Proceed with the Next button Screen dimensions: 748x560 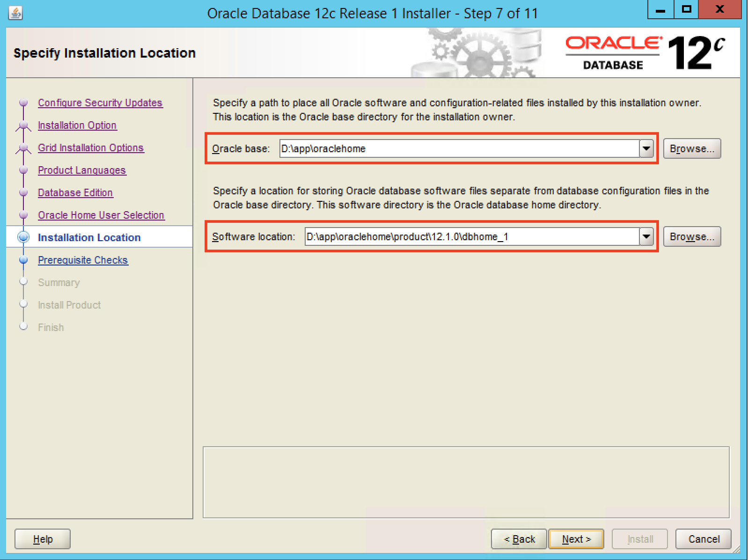[576, 539]
